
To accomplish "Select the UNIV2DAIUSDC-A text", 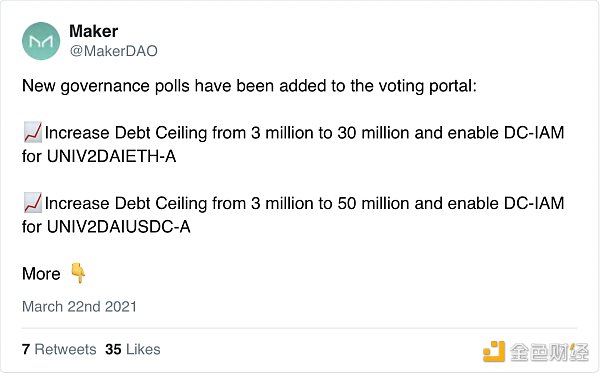I will (x=119, y=227).
